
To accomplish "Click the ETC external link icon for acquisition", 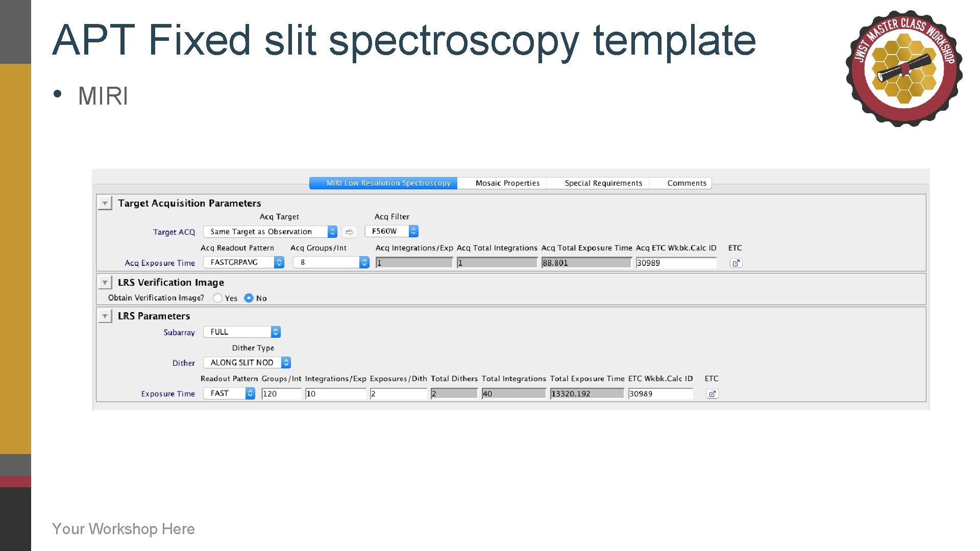I will (734, 262).
